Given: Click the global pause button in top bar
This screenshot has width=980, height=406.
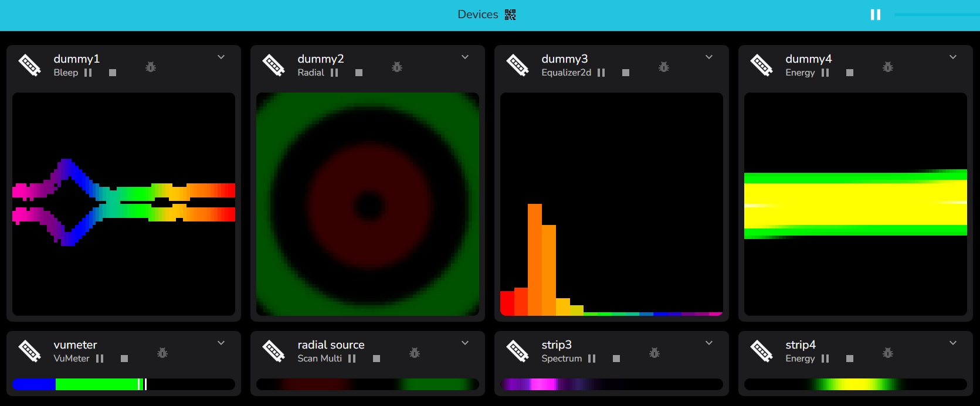Looking at the screenshot, I should [x=876, y=15].
